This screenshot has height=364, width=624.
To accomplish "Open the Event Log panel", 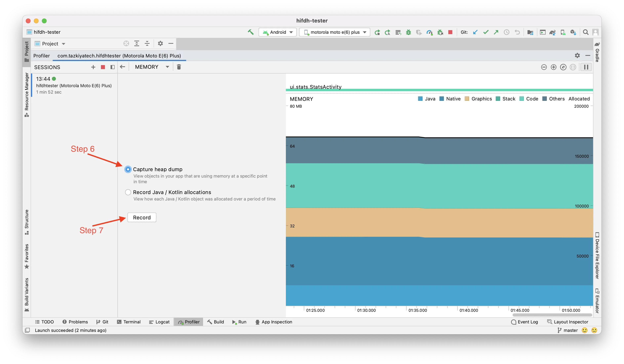I will click(x=524, y=322).
